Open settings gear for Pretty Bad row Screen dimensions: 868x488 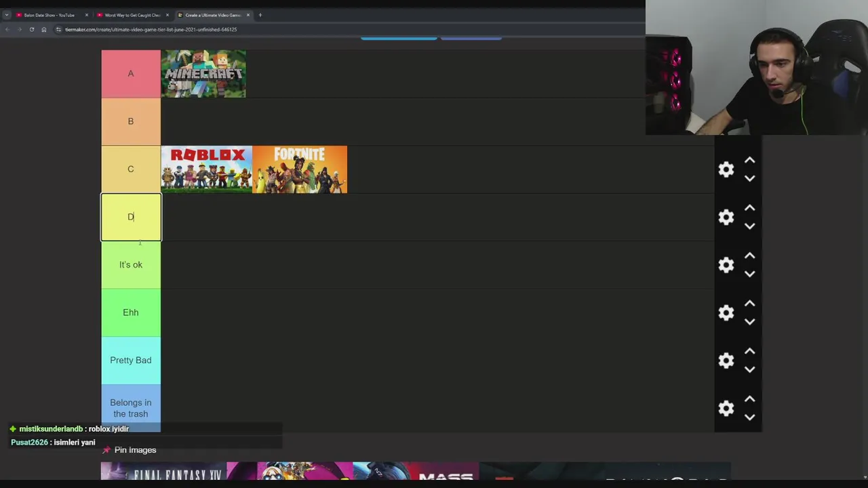pyautogui.click(x=726, y=361)
